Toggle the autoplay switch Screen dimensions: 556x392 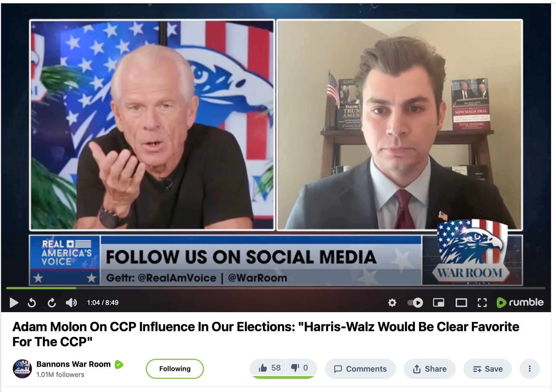point(415,303)
